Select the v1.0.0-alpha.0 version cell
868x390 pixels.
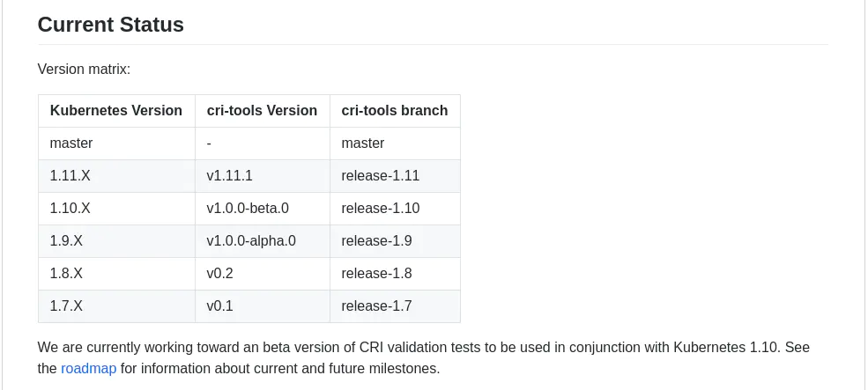click(251, 241)
